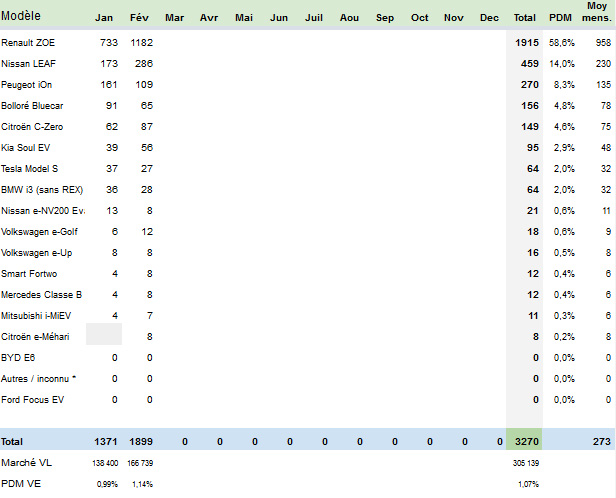Click the Mar column header
Viewport: 616px width, 498px height.
click(x=174, y=18)
